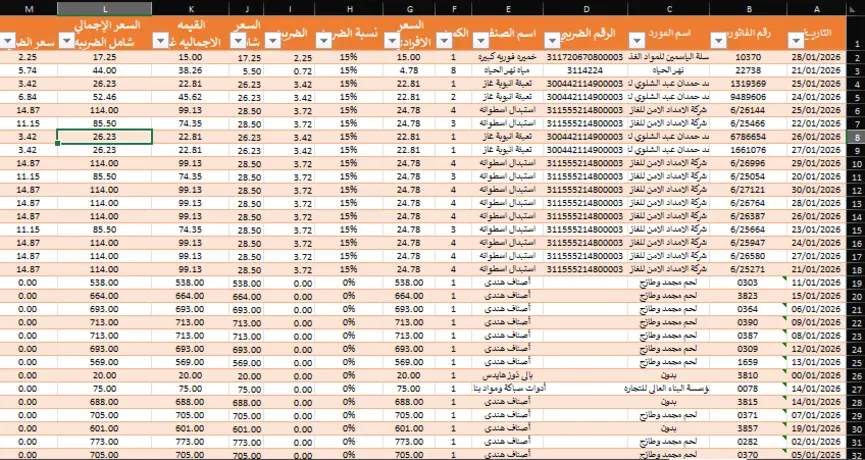Click invoice number cell 1661076

[x=748, y=150]
